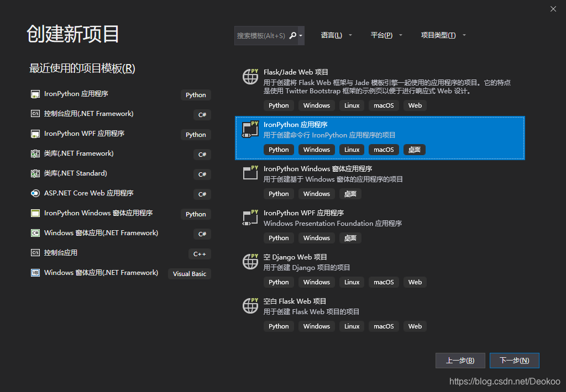566x392 pixels.
Task: Select the 空 Django Web 项目 template title
Action: tap(295, 257)
